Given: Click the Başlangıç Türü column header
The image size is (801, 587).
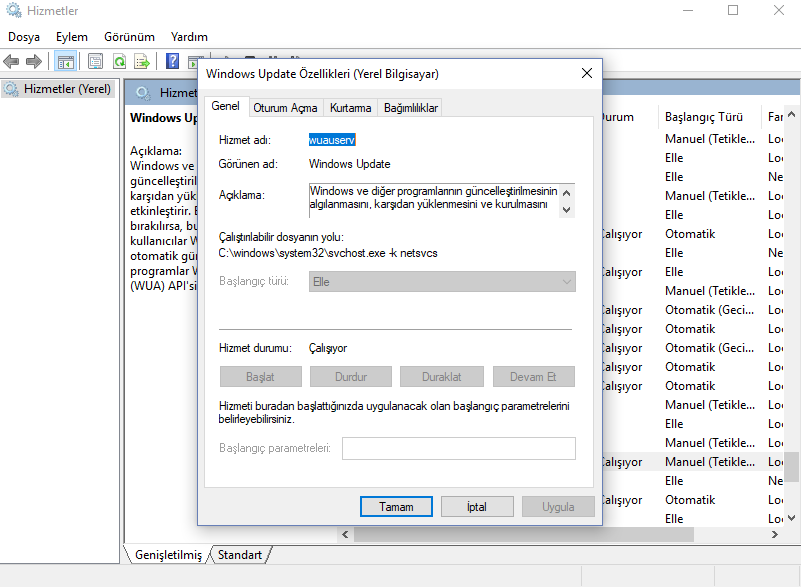Looking at the screenshot, I should (x=709, y=117).
